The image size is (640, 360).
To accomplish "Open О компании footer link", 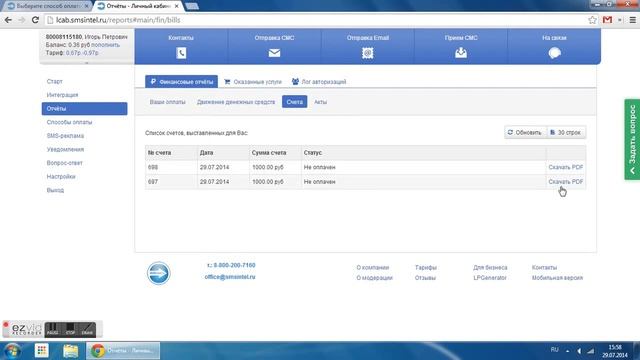I will [x=373, y=267].
